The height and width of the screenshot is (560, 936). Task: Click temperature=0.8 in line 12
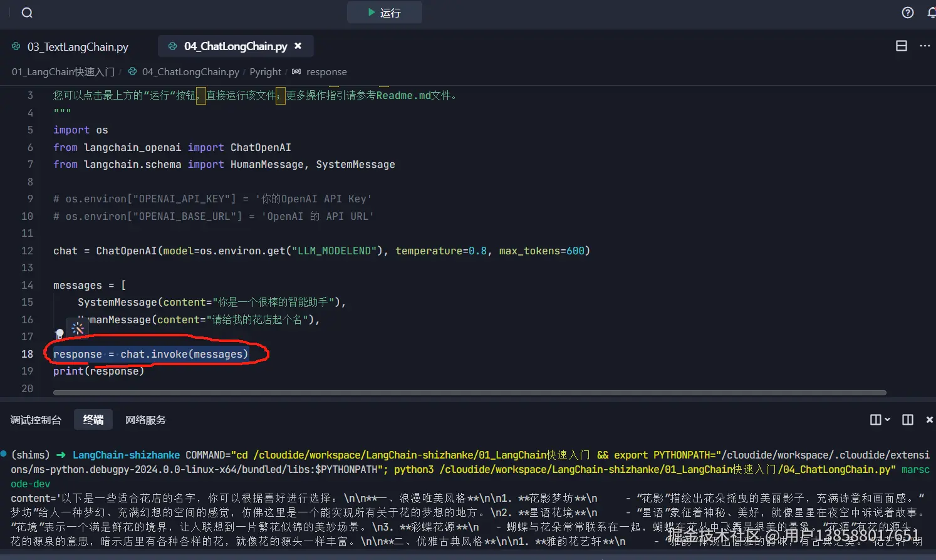(x=441, y=251)
